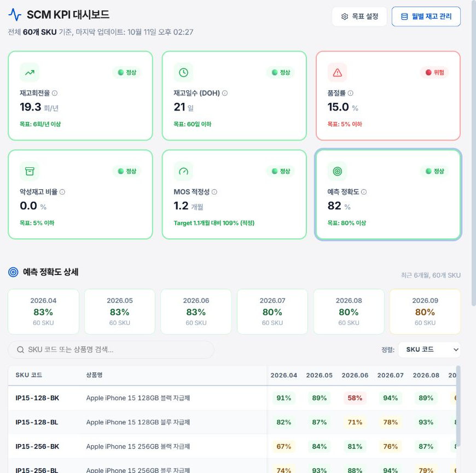The width and height of the screenshot is (476, 473).
Task: Click info icon next to 예측 정확도
Action: [x=364, y=192]
